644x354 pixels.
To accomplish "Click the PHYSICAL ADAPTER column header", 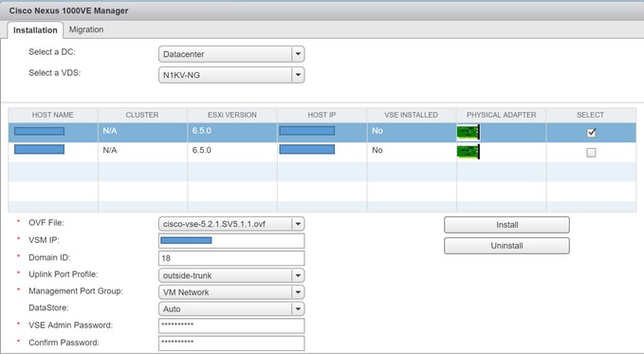I will (x=501, y=115).
